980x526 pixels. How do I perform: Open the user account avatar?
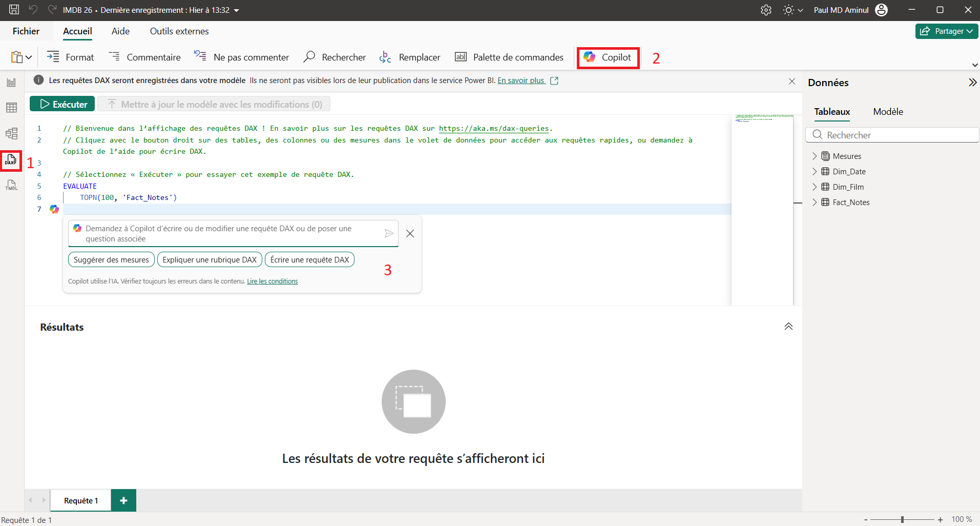point(882,10)
